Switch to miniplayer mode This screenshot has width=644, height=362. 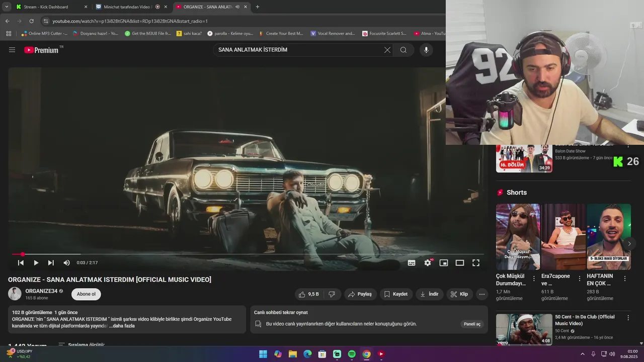(x=444, y=263)
